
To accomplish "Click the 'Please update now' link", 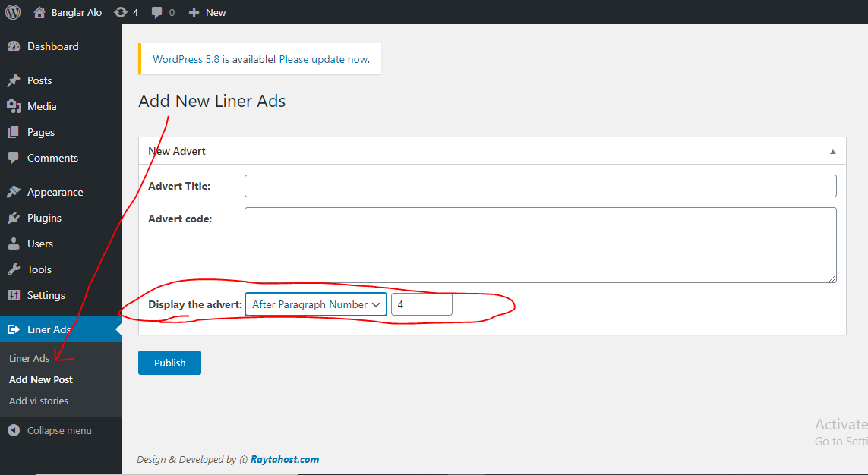I will coord(323,59).
